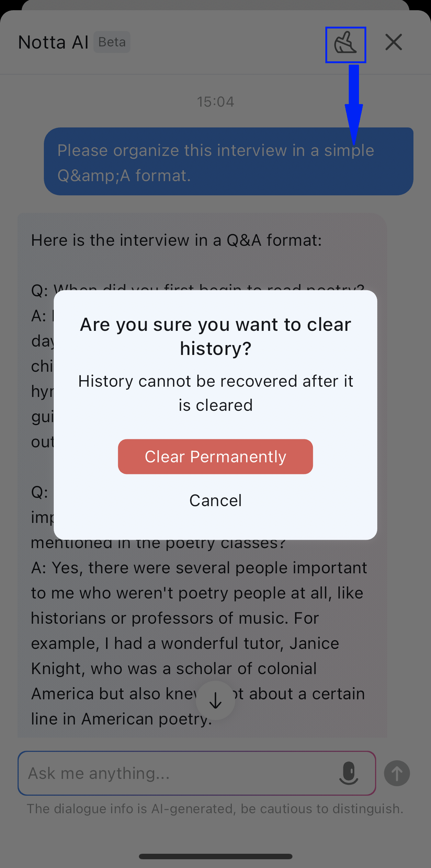Tap the dialog title about clearing history
431x868 pixels.
[x=215, y=336]
